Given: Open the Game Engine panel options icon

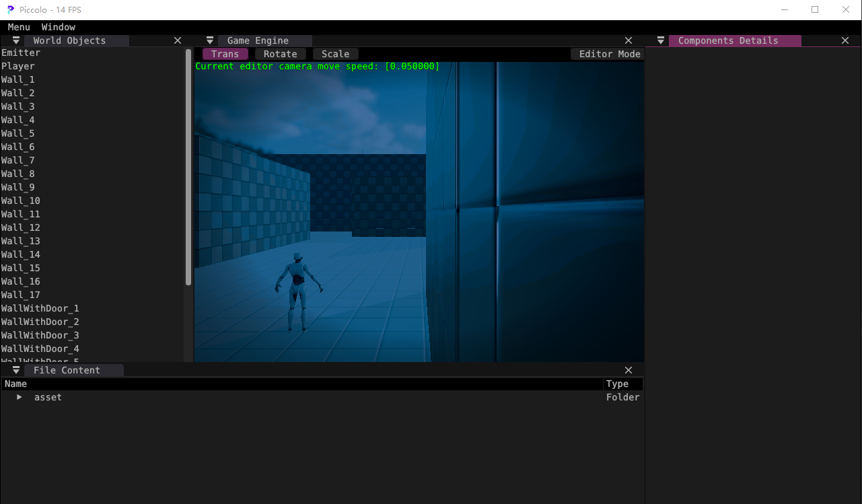Looking at the screenshot, I should [209, 40].
